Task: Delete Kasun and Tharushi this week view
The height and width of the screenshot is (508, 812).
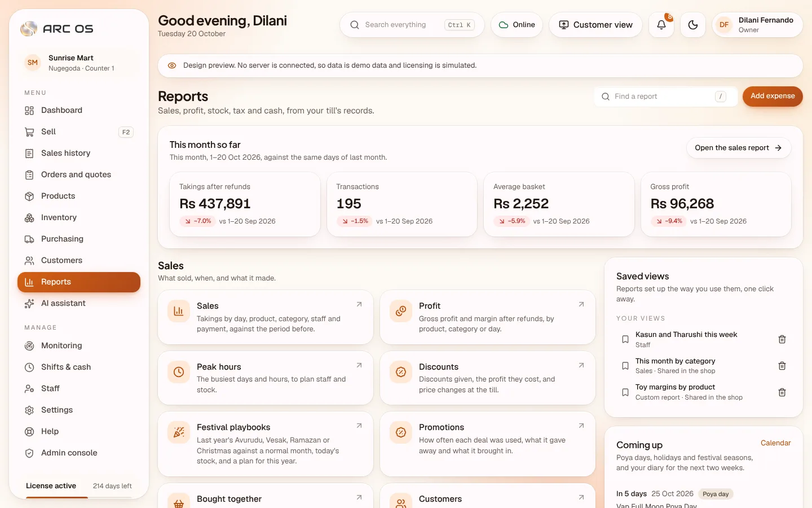Action: coord(782,339)
